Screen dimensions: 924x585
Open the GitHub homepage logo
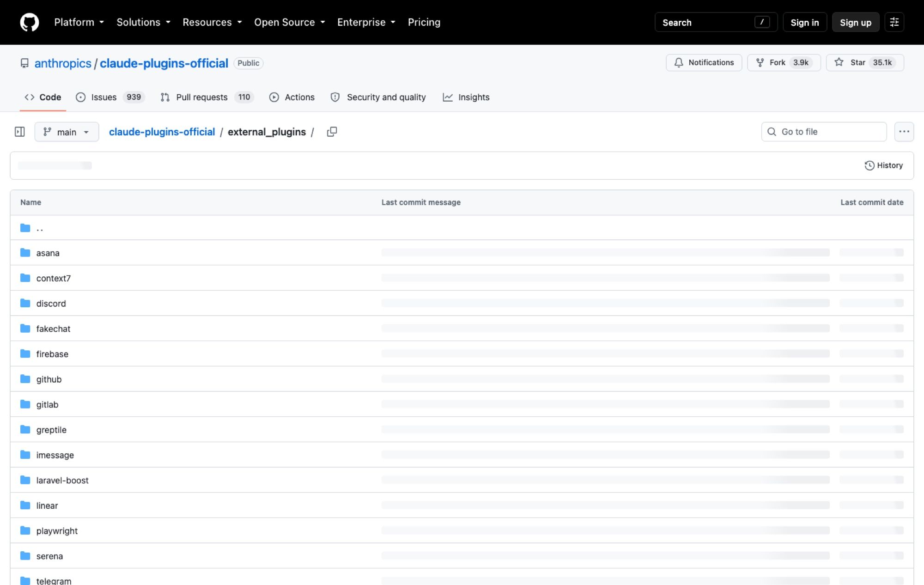click(x=30, y=22)
